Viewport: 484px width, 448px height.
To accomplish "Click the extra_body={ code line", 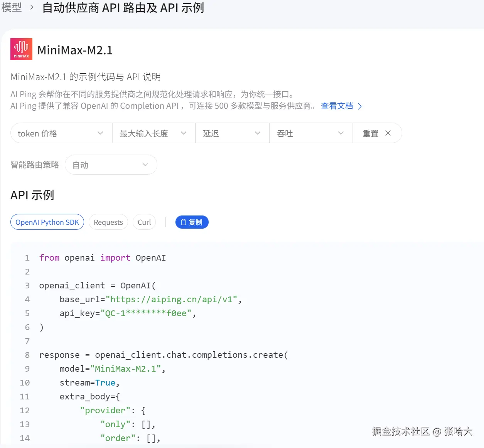I will click(90, 396).
